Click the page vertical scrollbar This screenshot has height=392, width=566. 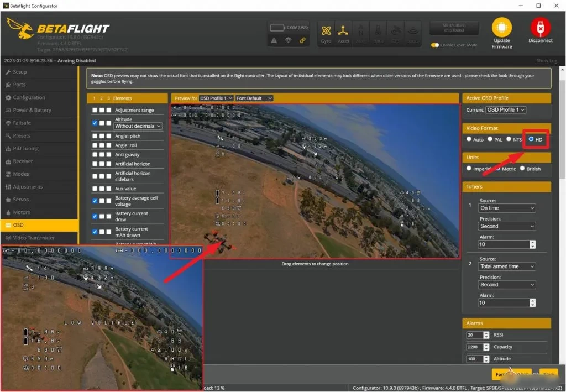562,129
